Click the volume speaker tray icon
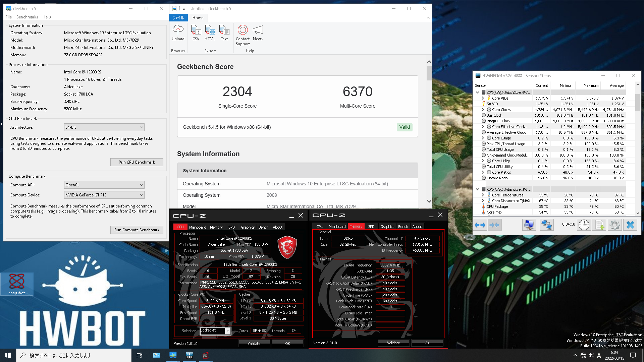 (x=591, y=355)
